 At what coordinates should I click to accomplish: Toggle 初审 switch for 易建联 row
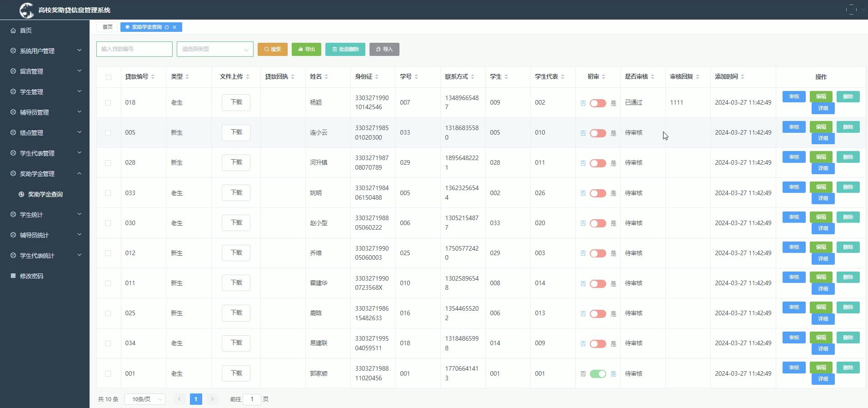[598, 344]
